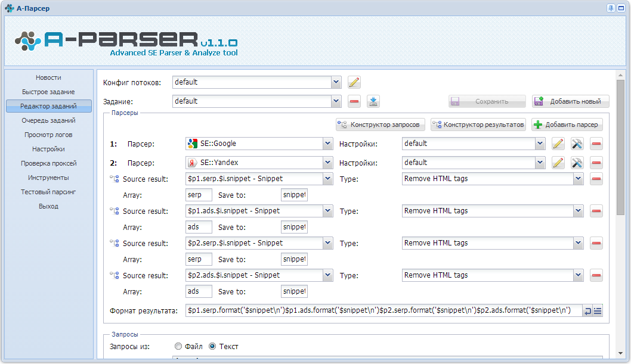
Task: Click the Формат результата input field
Action: [384, 310]
